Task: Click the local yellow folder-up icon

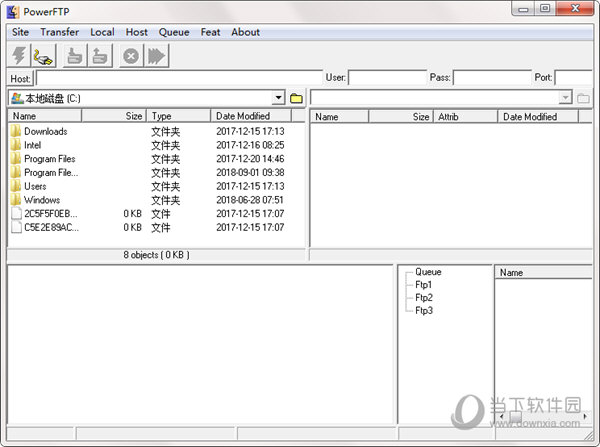Action: coord(296,98)
